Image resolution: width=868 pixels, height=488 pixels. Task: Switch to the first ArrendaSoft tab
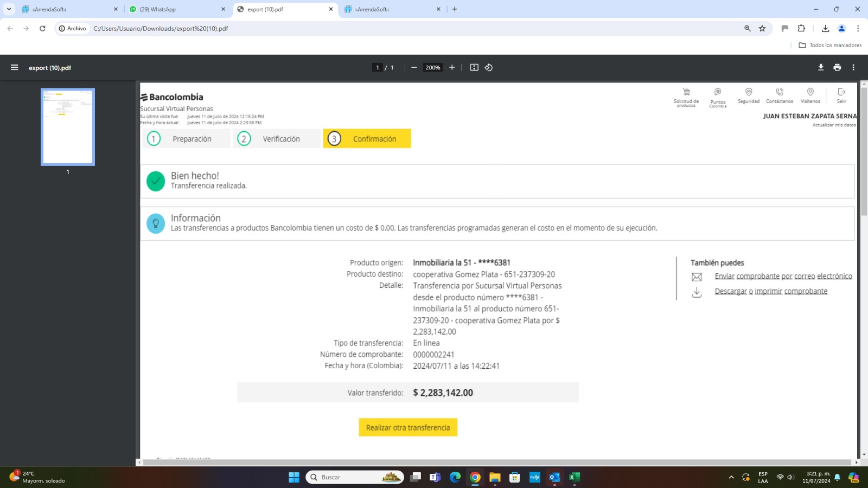[68, 9]
